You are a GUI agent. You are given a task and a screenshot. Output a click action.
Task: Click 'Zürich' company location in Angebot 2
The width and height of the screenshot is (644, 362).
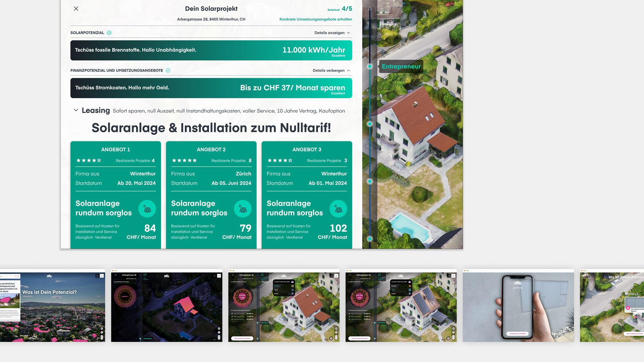pyautogui.click(x=244, y=174)
